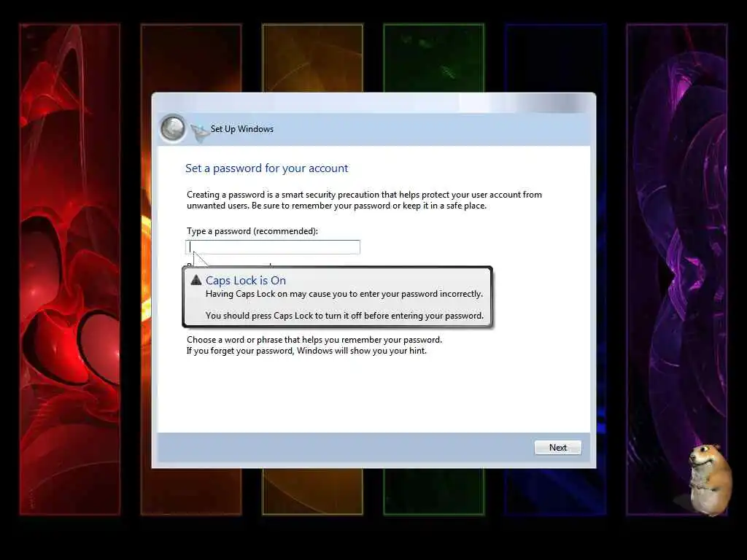Click the Next button
The image size is (747, 560).
(557, 448)
